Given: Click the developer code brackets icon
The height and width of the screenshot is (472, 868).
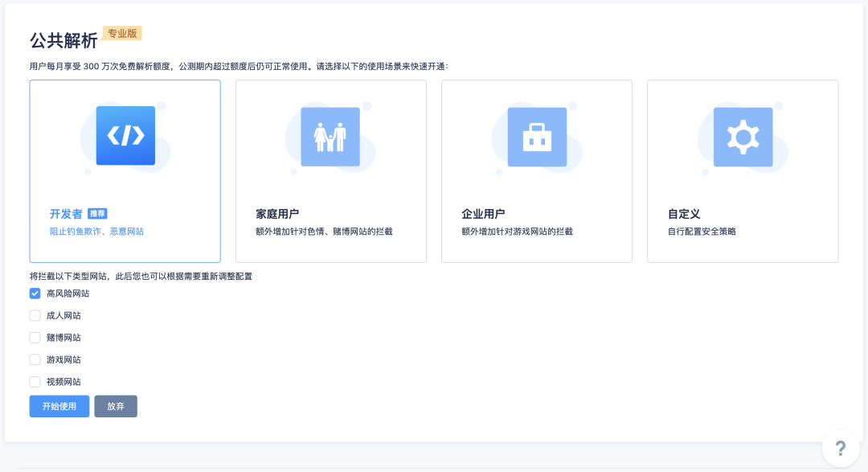Looking at the screenshot, I should click(125, 136).
